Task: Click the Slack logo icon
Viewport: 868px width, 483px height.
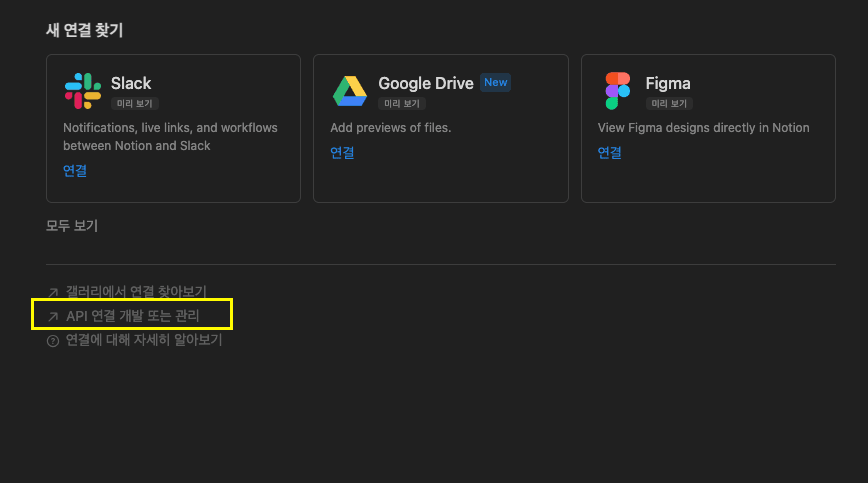Action: [x=83, y=91]
